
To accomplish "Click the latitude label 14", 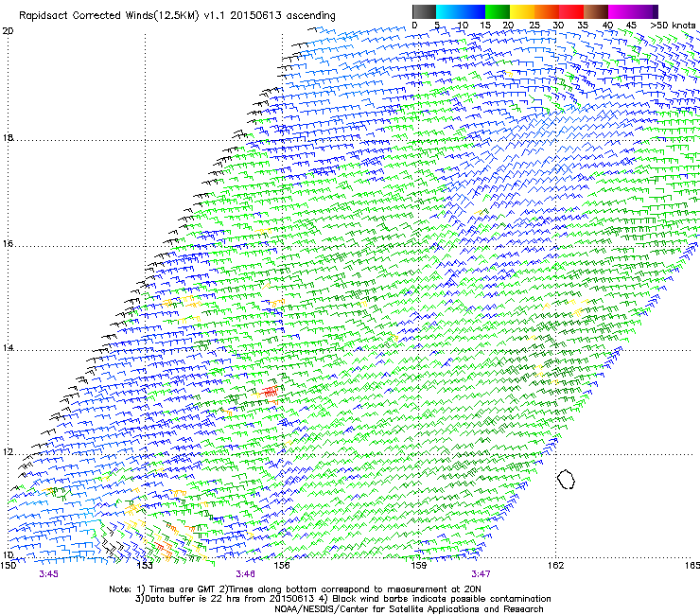I will (x=8, y=347).
